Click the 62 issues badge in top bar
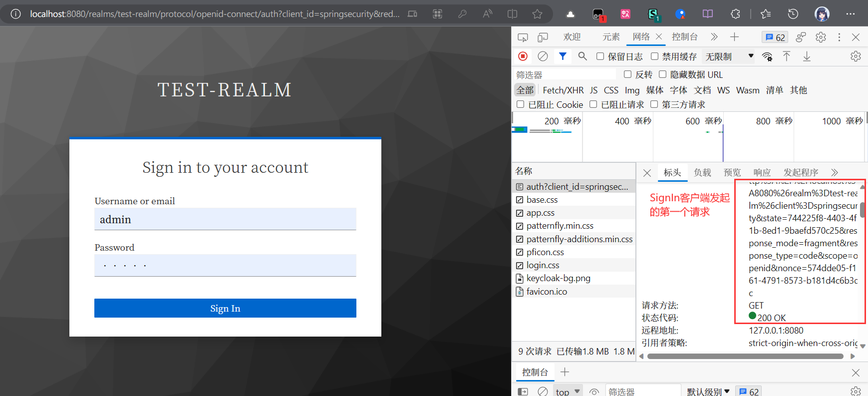 coord(775,37)
